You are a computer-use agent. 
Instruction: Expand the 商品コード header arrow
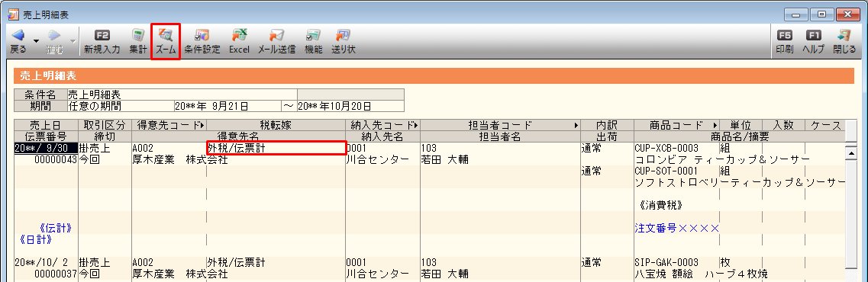coord(715,126)
